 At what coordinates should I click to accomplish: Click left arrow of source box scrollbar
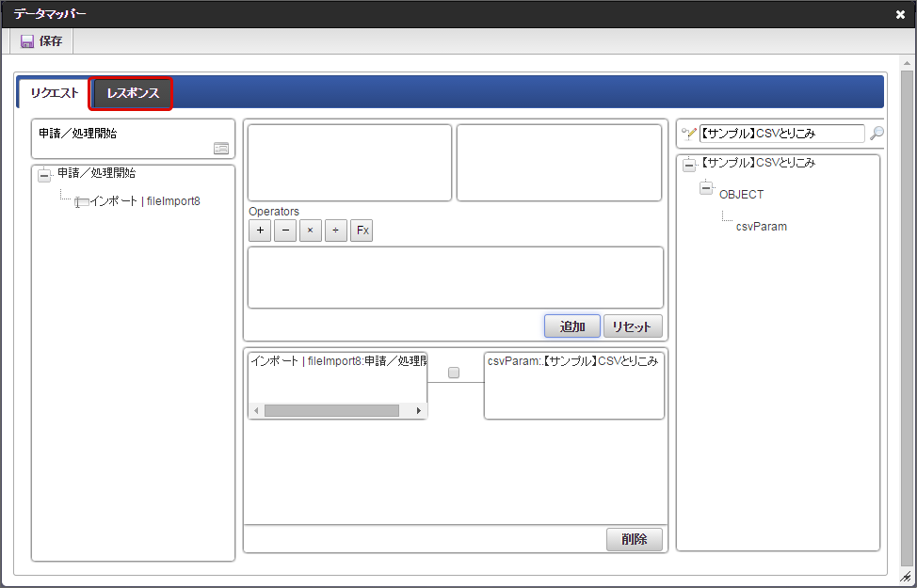coord(256,411)
